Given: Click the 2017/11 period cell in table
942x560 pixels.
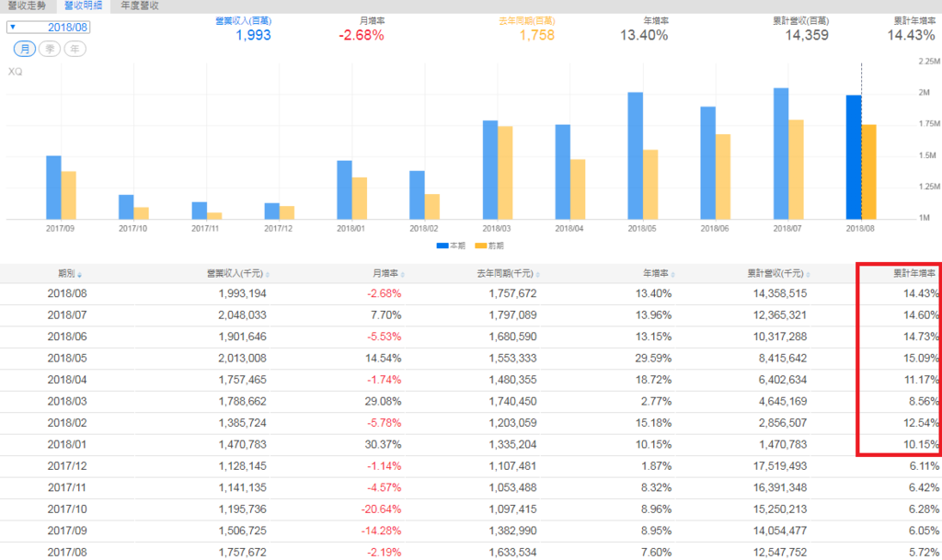Looking at the screenshot, I should pyautogui.click(x=67, y=488).
